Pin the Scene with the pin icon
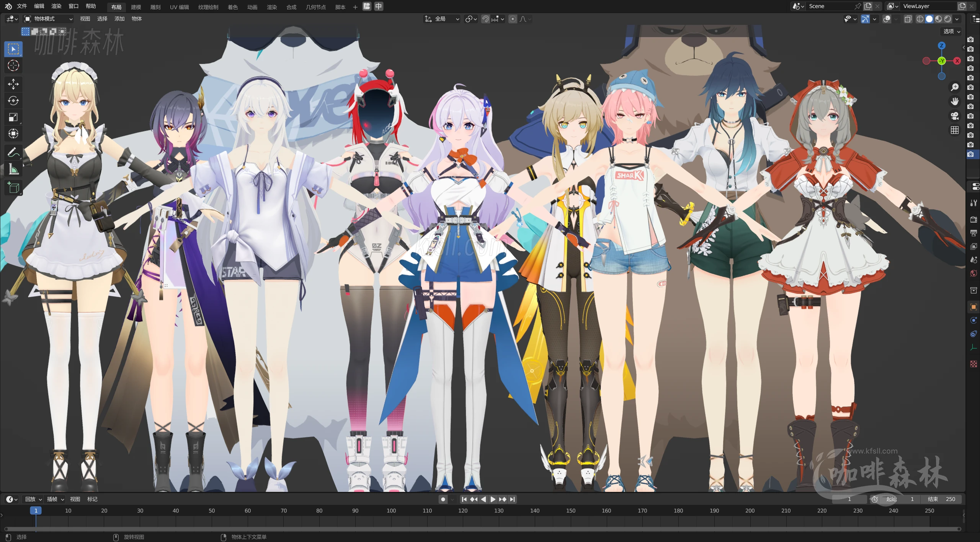 click(858, 6)
